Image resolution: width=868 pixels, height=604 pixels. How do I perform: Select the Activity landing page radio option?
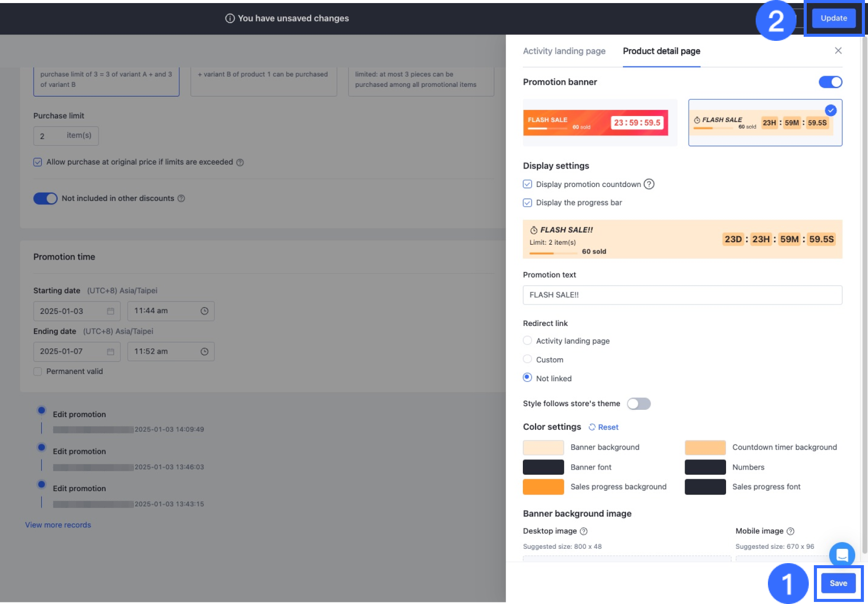pyautogui.click(x=527, y=341)
